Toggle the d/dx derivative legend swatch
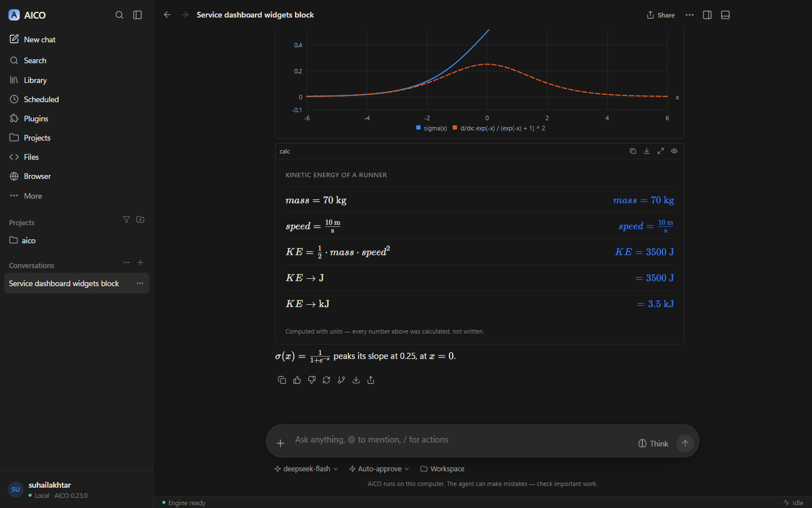 454,128
